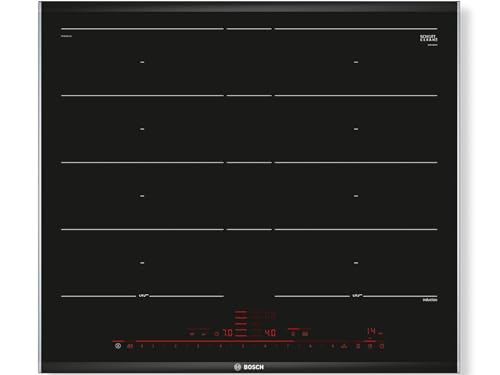Tap the main power on/off symbol
500x375 pixels.
click(118, 346)
